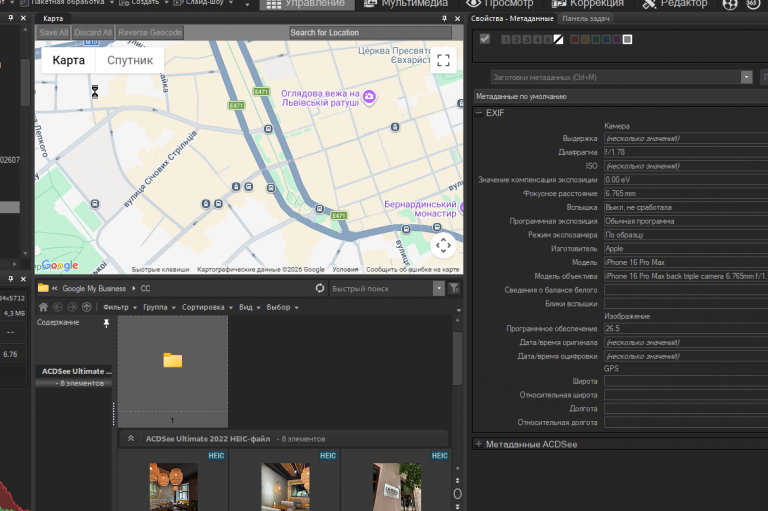This screenshot has height=511, width=768.
Task: Open the Быстрый поиск dropdown arrow
Action: [439, 288]
